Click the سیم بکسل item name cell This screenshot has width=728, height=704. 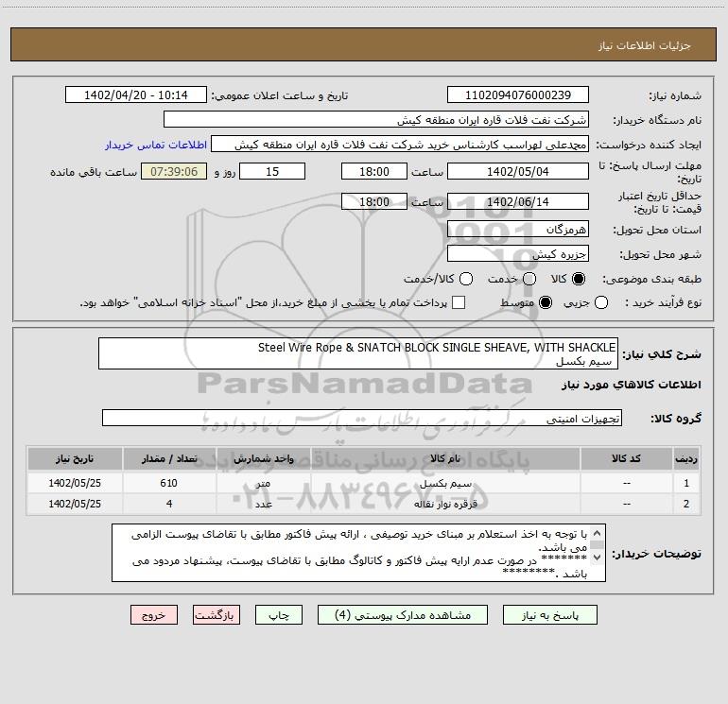445,483
